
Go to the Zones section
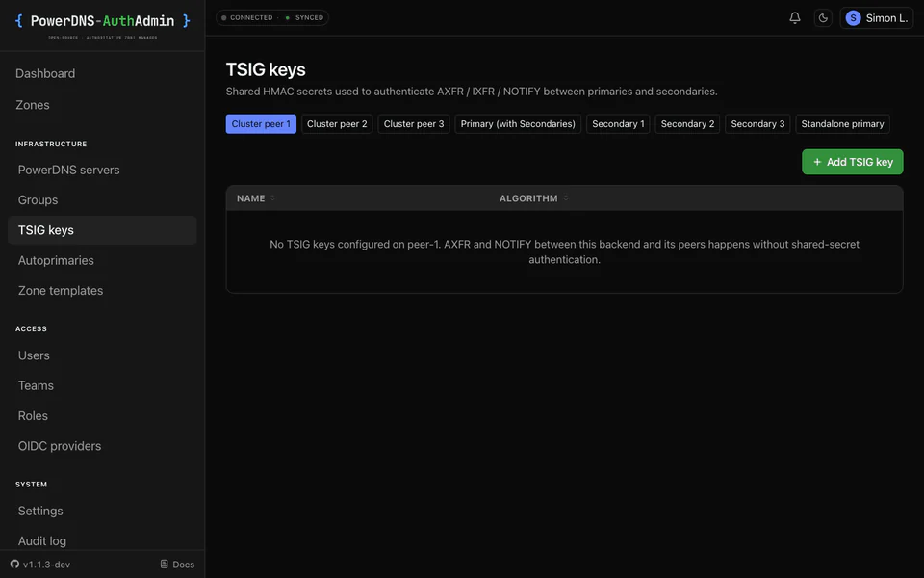click(x=33, y=105)
